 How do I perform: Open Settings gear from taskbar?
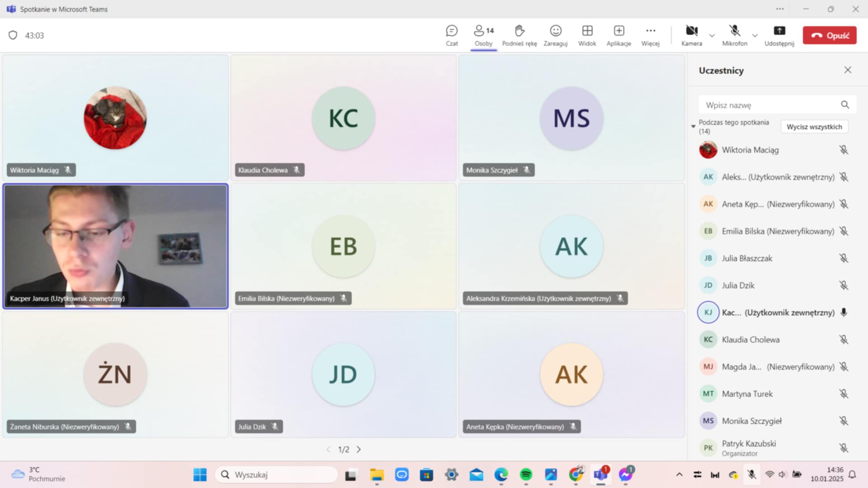[x=451, y=475]
